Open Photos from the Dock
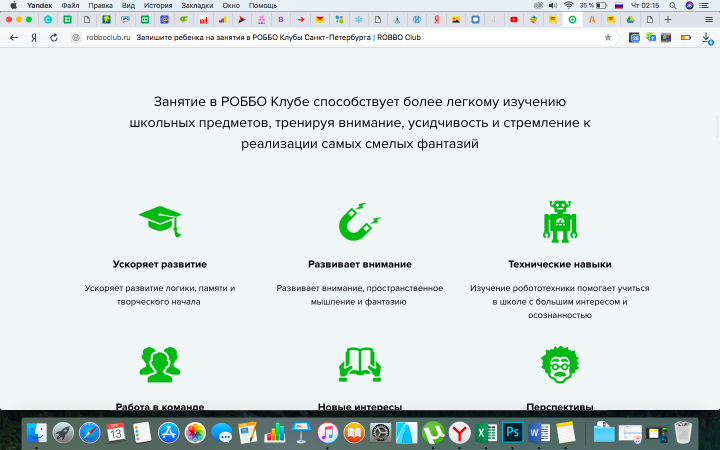The width and height of the screenshot is (720, 450). coord(195,433)
